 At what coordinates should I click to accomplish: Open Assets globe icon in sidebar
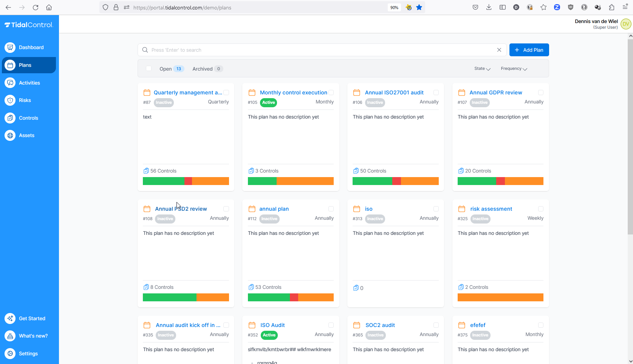10,136
